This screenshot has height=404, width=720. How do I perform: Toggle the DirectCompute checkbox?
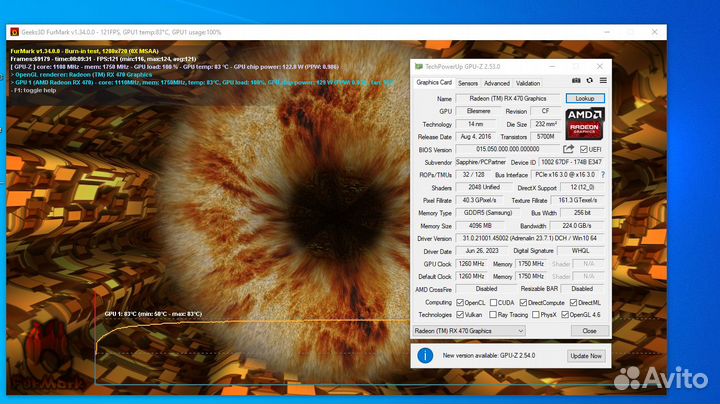coord(523,303)
